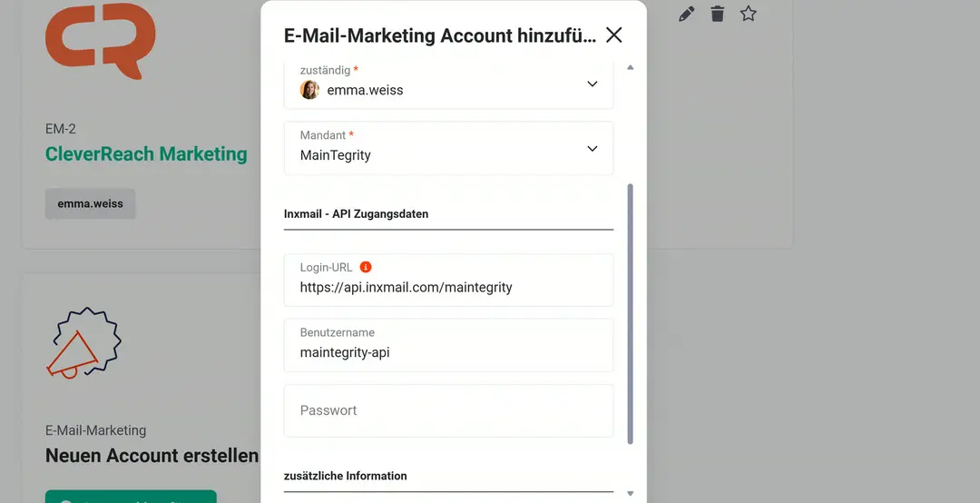980x503 pixels.
Task: Click the 'Inxmail - API Zugangsdaten' heading
Action: [x=357, y=214]
